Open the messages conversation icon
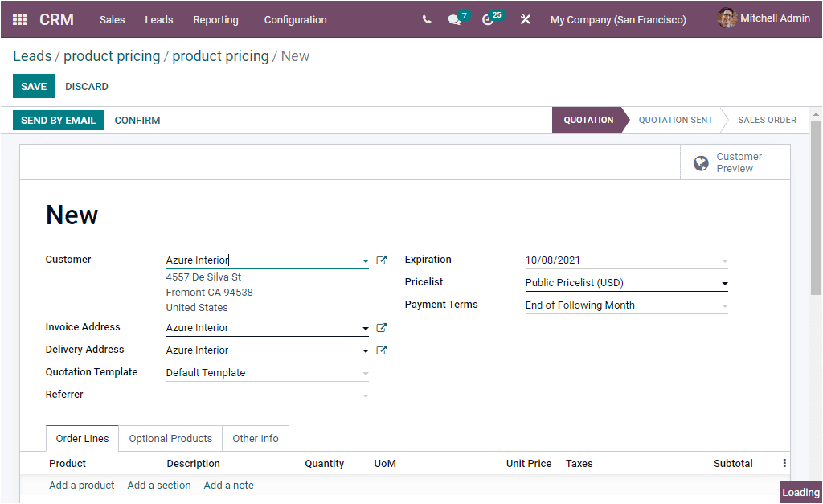 [x=455, y=19]
